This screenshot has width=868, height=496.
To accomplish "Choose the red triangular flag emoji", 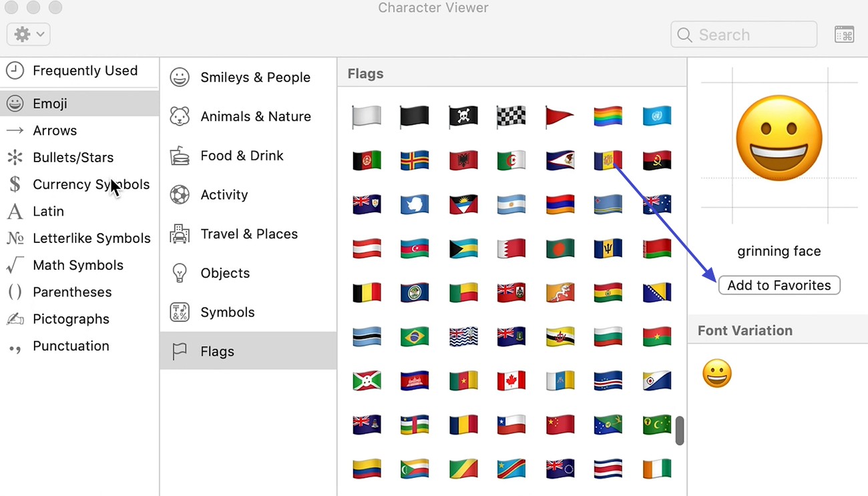I will [x=560, y=116].
